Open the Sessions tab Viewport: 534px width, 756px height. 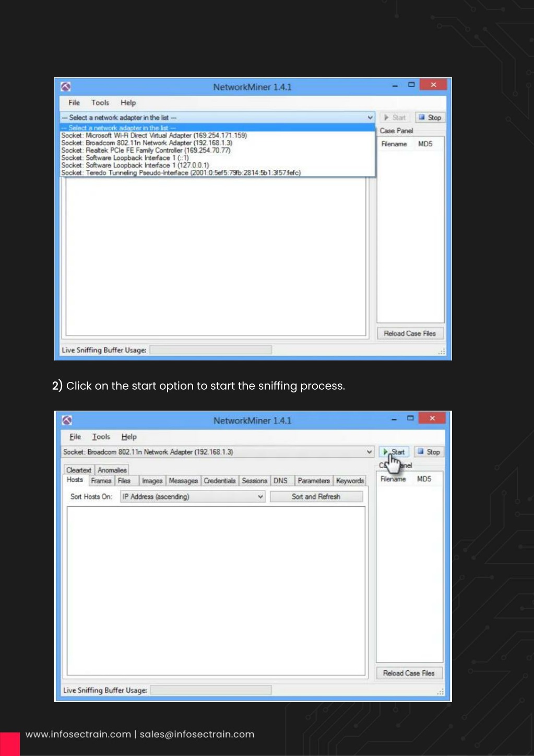click(255, 481)
